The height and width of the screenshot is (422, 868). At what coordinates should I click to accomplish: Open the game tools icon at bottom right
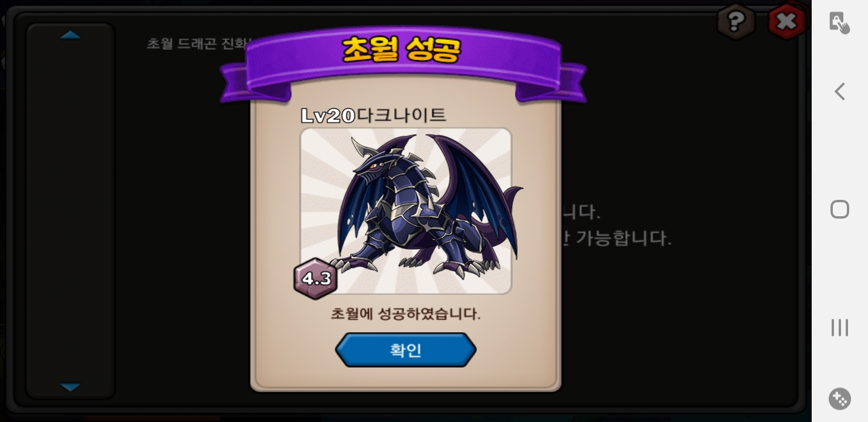click(839, 399)
